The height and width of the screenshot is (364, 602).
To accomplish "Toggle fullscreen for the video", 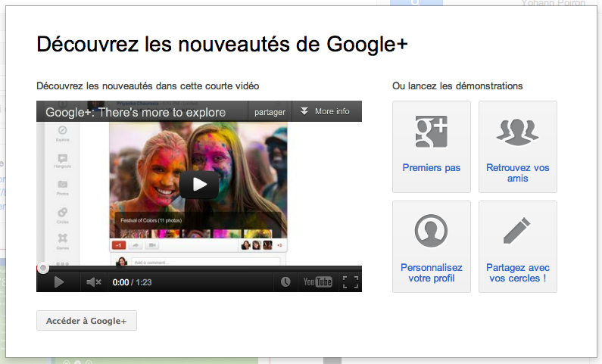I will pos(350,282).
